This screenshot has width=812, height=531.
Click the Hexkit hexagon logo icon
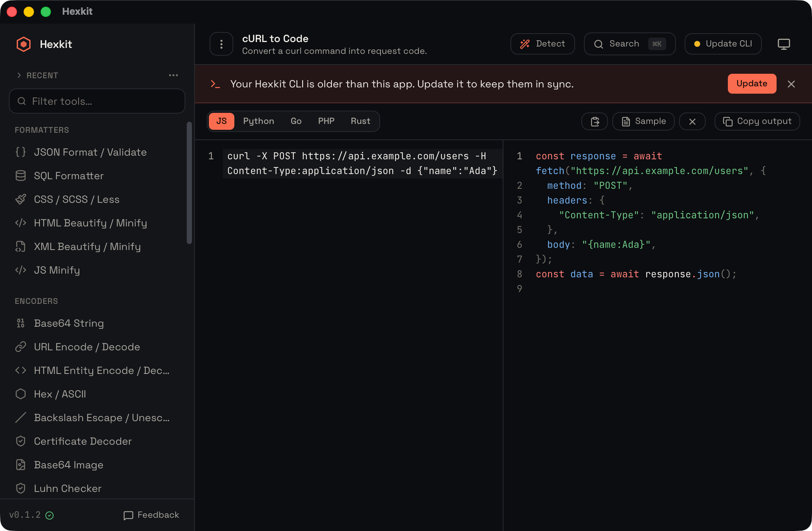point(24,44)
